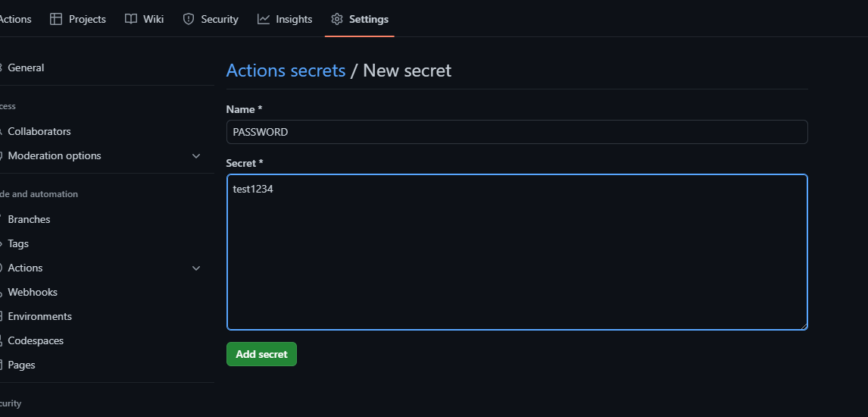Switch to the Insights tab
Screen dimensions: 868x417
click(x=285, y=19)
